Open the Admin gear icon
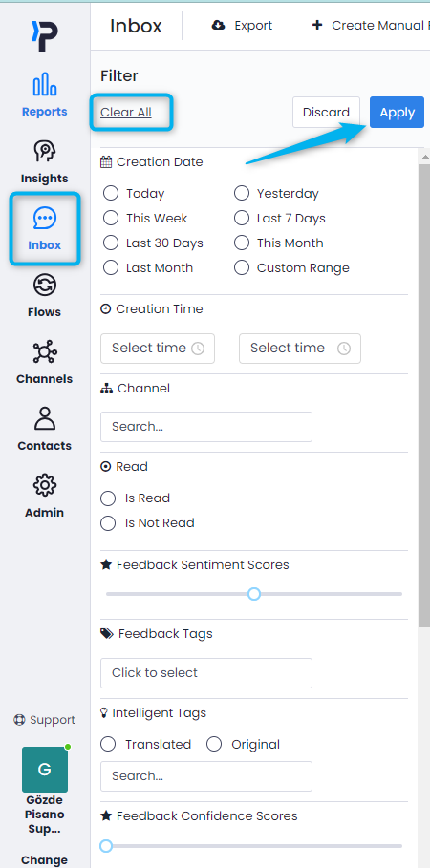Screen dimensions: 430x868 click(44, 485)
